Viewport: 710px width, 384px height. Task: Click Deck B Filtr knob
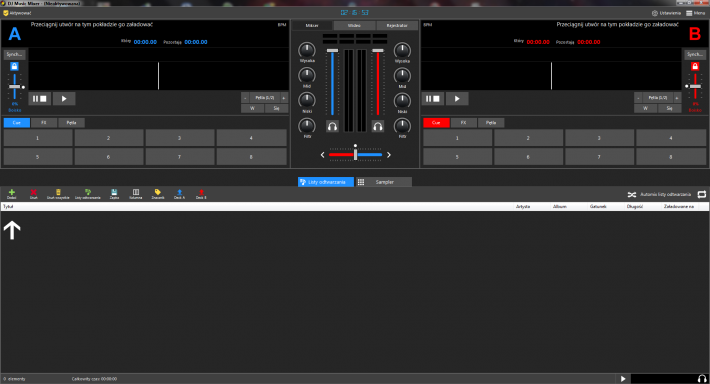(402, 125)
